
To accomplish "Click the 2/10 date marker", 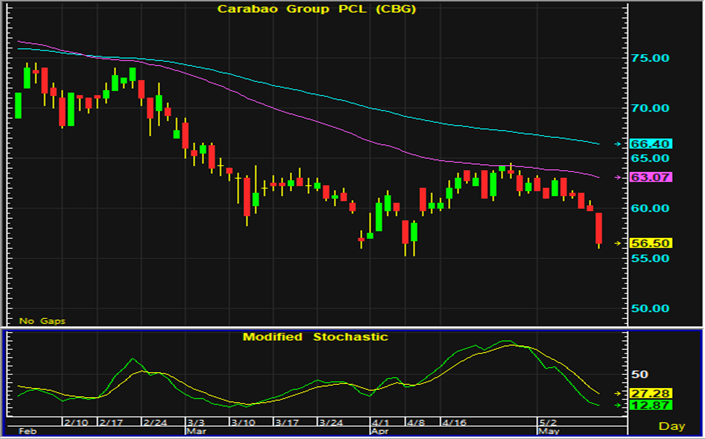I will (75, 423).
